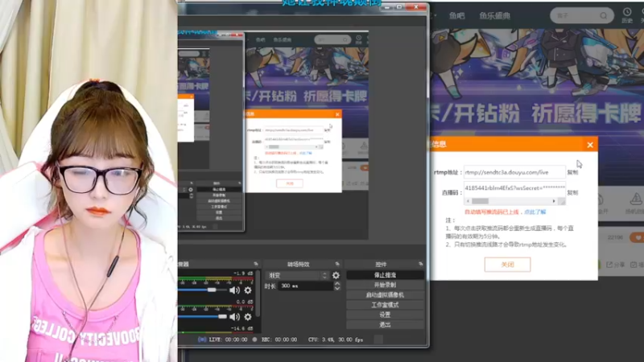Click 退出 to exit OBS

[385, 325]
